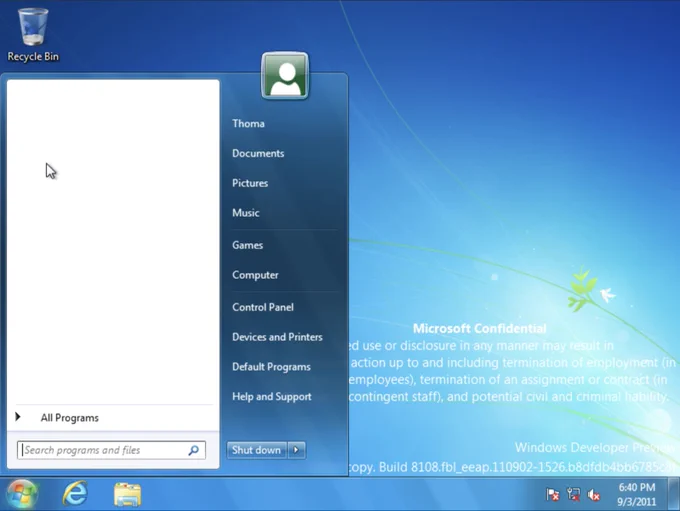Viewport: 680px width, 511px height.
Task: Open Control Panel
Action: click(263, 307)
